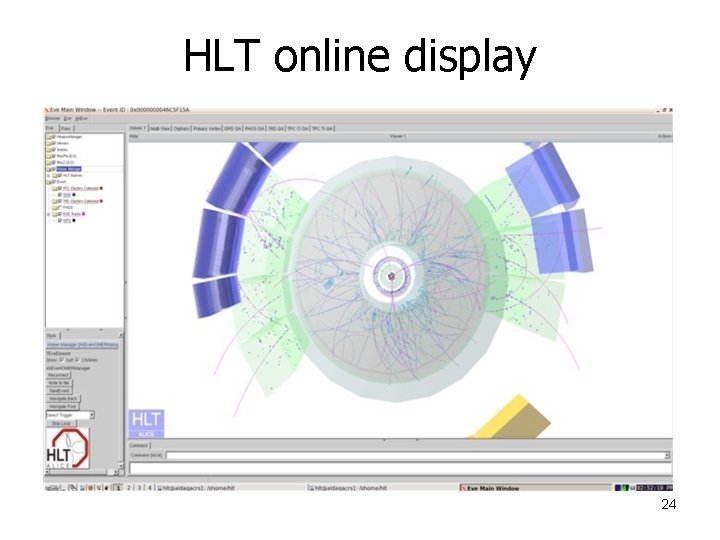Toggle the Event checkbox in tree
720x540 pixels.
click(x=53, y=182)
